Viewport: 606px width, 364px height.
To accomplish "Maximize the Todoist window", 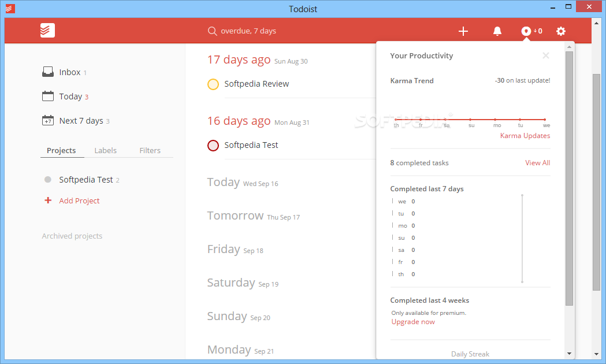I will tap(568, 6).
